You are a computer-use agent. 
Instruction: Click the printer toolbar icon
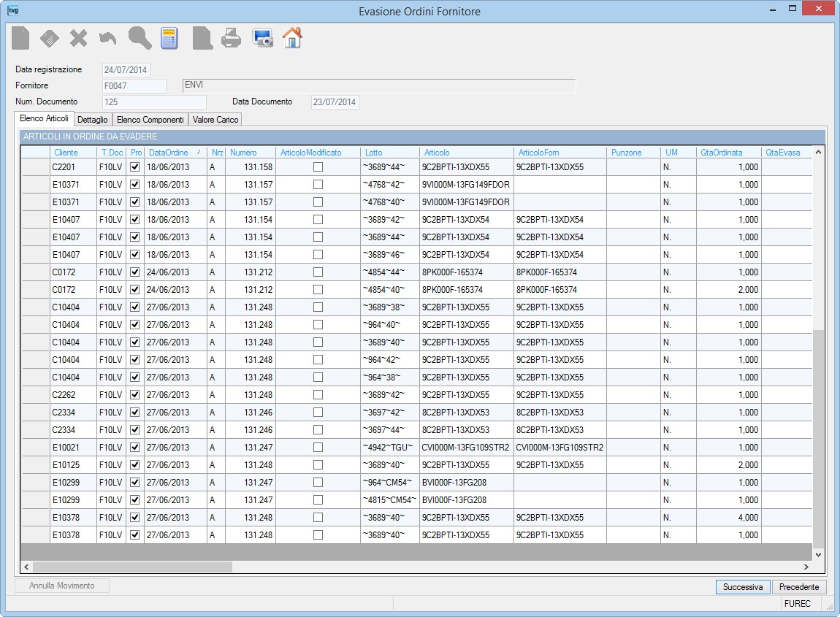(x=232, y=39)
